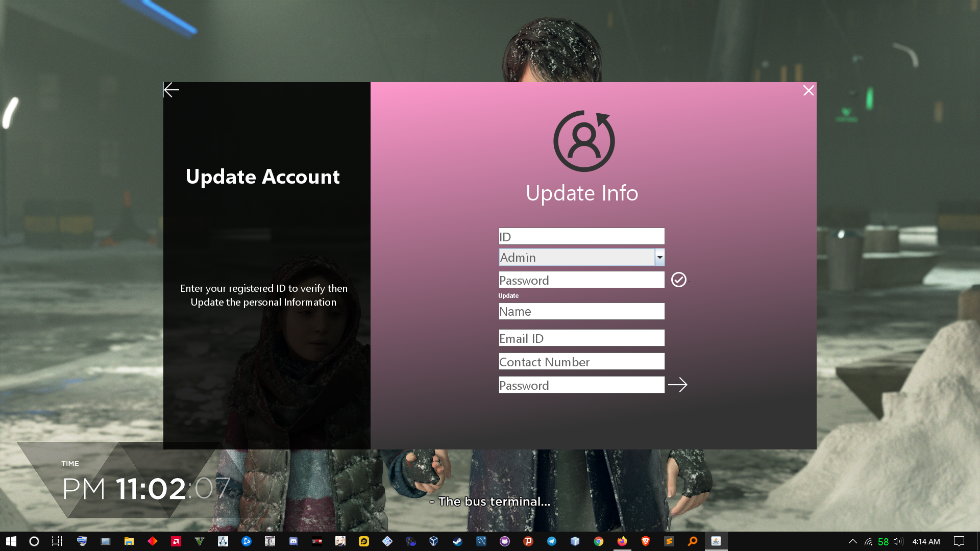Open the Admin combo box
980x551 pixels.
tap(577, 257)
